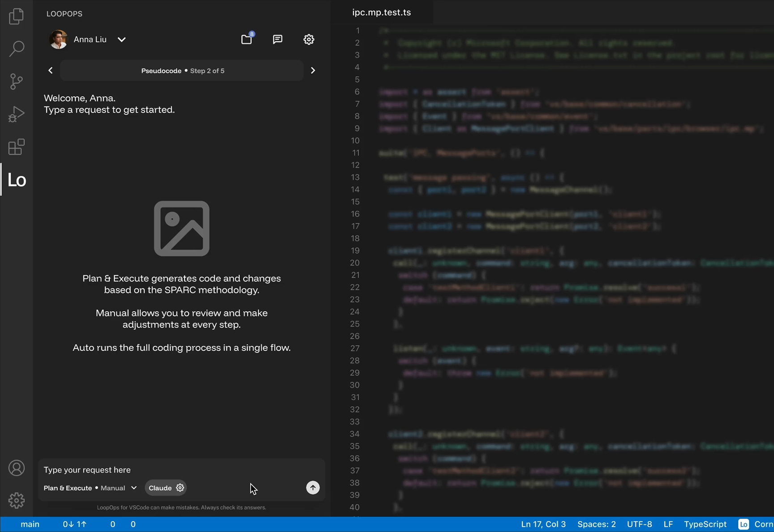Click UTF-8 encoding in status bar
The width and height of the screenshot is (774, 532).
coord(639,524)
